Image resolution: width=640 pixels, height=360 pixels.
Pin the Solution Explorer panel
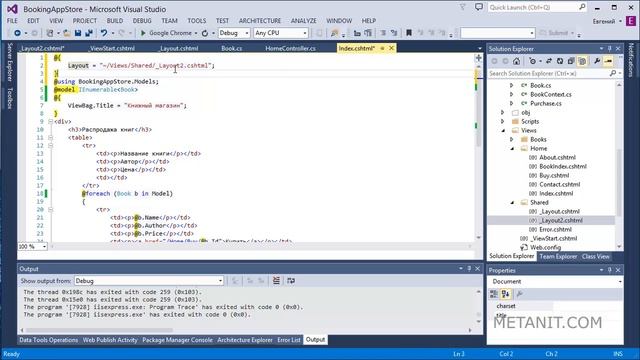click(x=610, y=49)
